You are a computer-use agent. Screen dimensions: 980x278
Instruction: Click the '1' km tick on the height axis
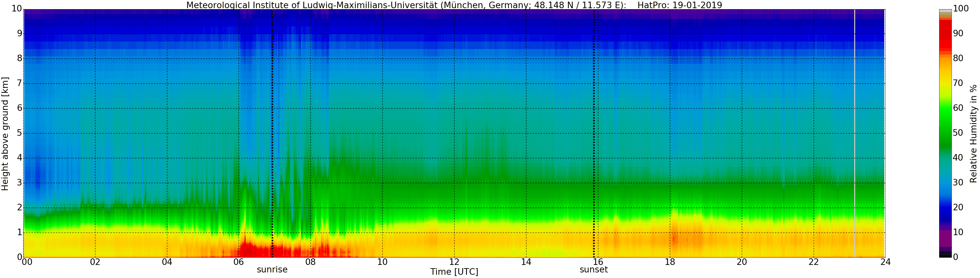[x=20, y=232]
